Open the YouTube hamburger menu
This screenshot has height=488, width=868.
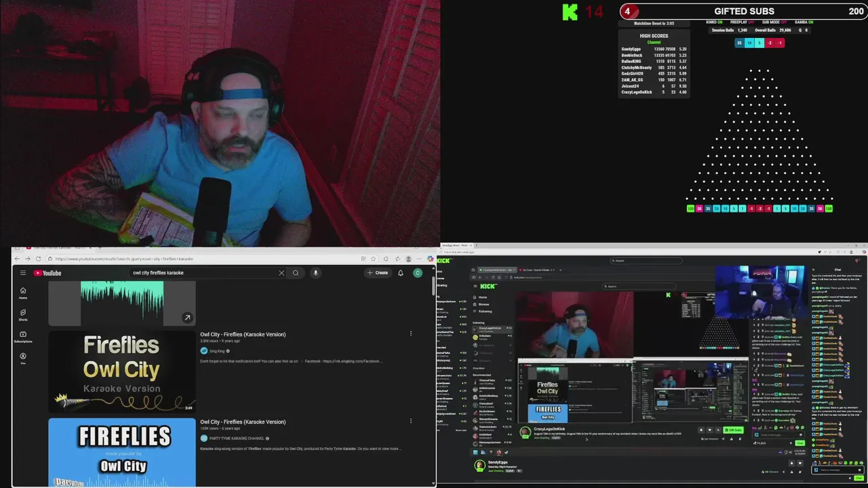(x=22, y=273)
